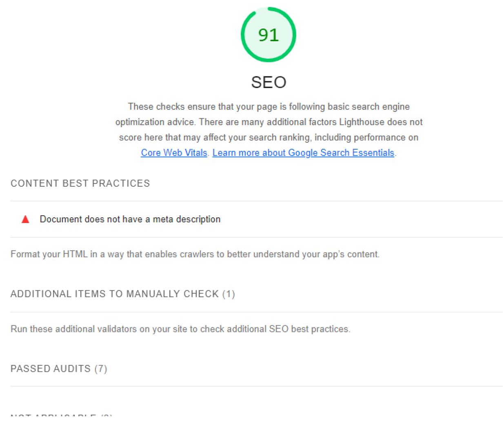Click the red triangle failed-audit icon
504x422 pixels.
click(25, 219)
